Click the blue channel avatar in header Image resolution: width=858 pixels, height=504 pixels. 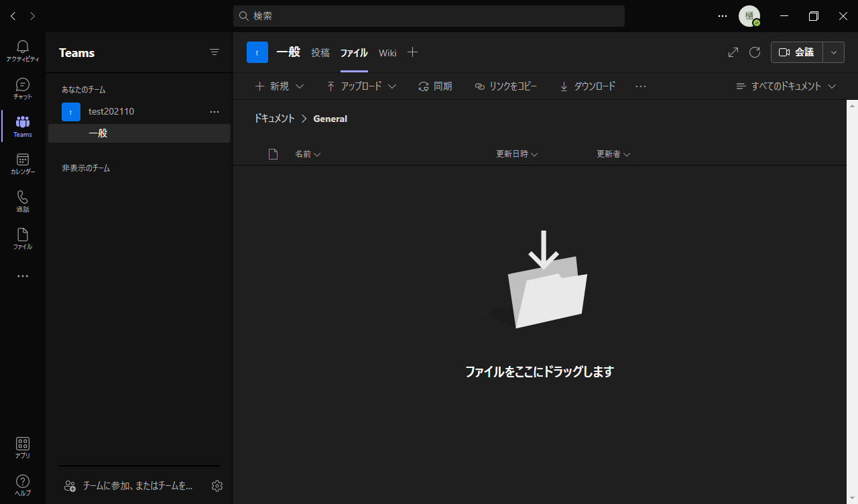click(x=257, y=52)
